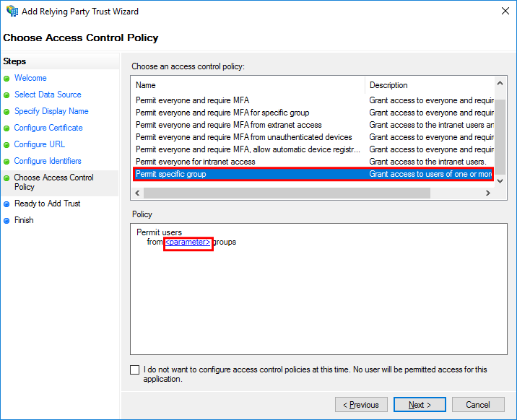517x420 pixels.
Task: Click the green bullet beside Configure Certificate
Action: click(x=6, y=128)
